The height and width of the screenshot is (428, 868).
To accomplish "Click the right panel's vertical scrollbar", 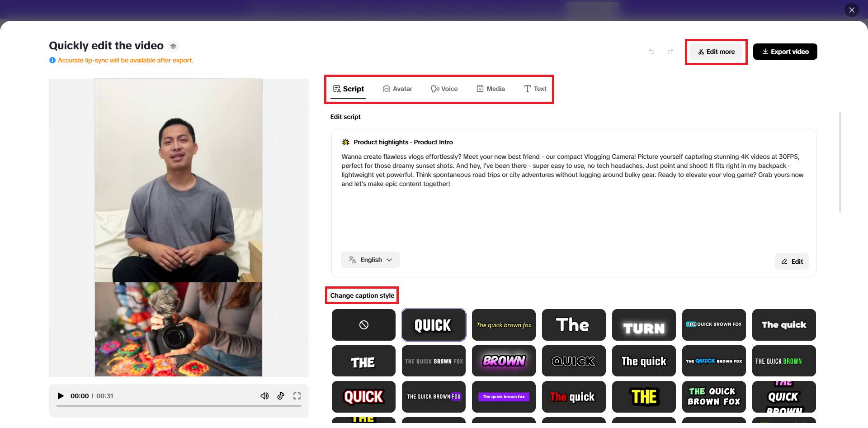I will click(840, 162).
